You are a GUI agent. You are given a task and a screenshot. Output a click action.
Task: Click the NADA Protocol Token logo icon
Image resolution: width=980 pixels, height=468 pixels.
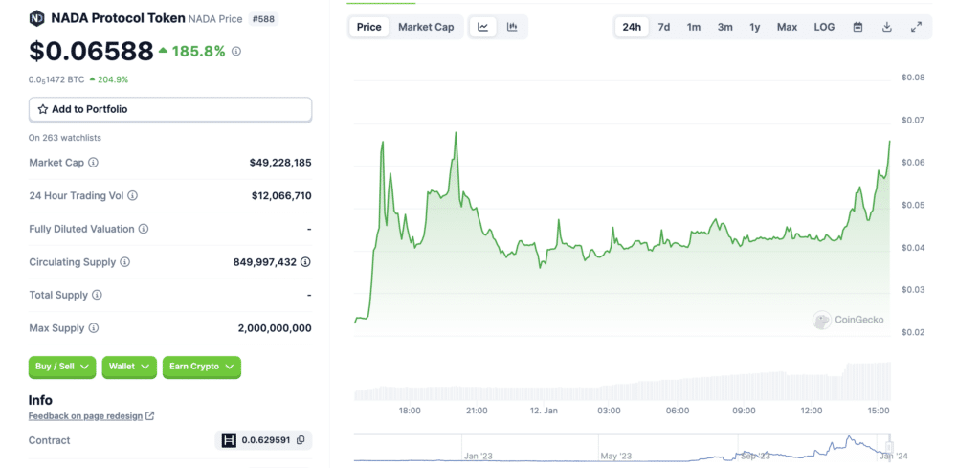[x=37, y=18]
